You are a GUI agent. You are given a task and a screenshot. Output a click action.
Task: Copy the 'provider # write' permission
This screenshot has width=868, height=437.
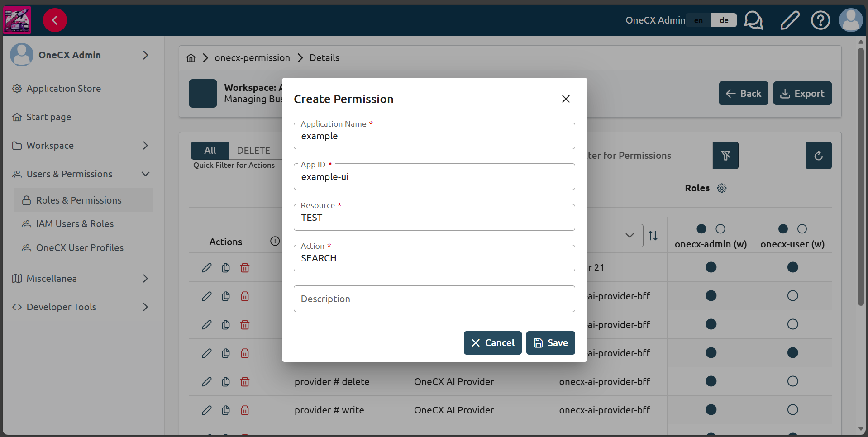[x=225, y=410]
